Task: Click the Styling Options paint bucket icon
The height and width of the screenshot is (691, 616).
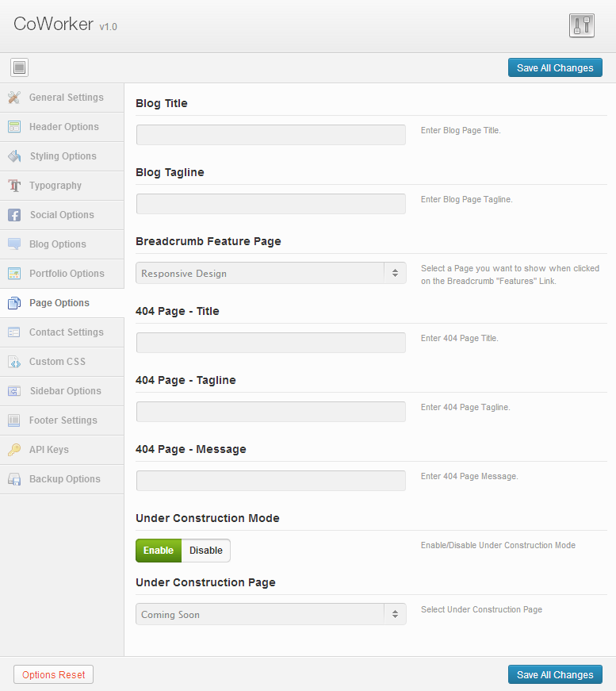Action: (14, 156)
